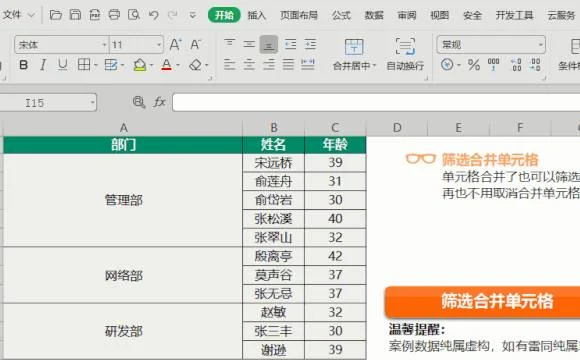Open the 常规 number format dropdown
580x360 pixels.
(x=541, y=45)
